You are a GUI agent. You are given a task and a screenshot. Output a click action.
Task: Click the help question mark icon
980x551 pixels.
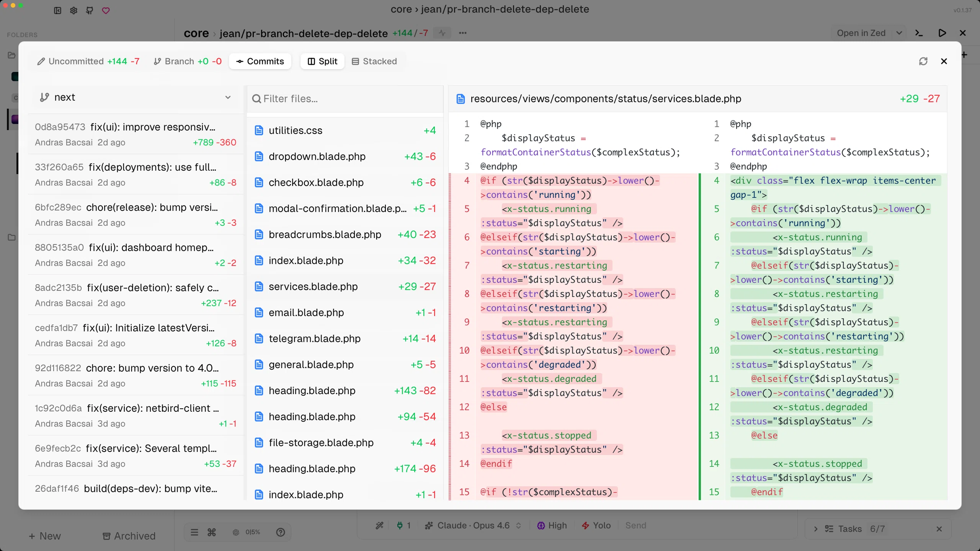point(281,532)
